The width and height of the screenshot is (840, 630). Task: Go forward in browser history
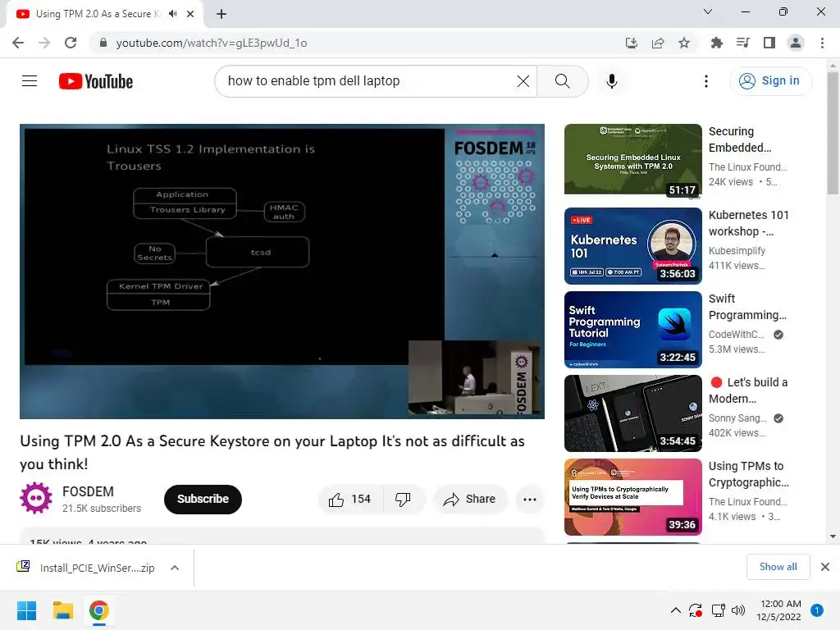(x=44, y=43)
